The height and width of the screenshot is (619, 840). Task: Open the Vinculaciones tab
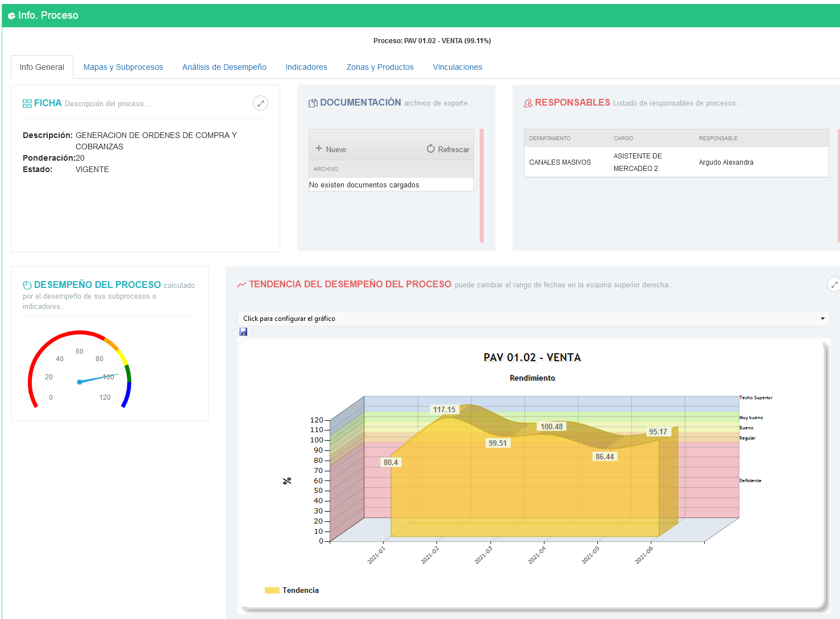458,67
